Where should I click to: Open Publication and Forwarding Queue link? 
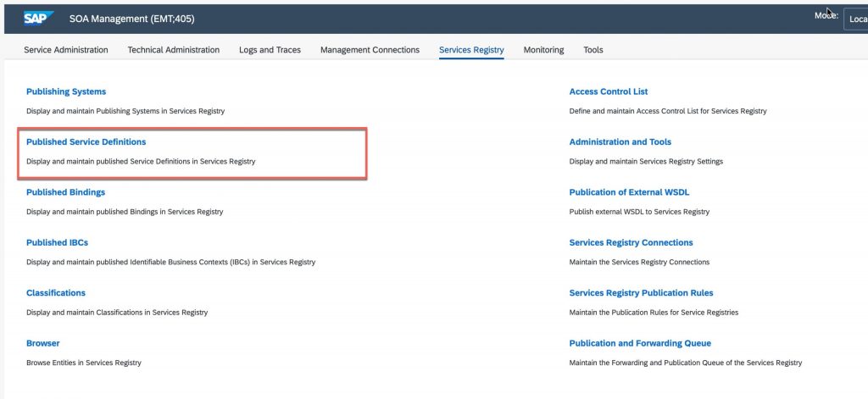click(640, 343)
